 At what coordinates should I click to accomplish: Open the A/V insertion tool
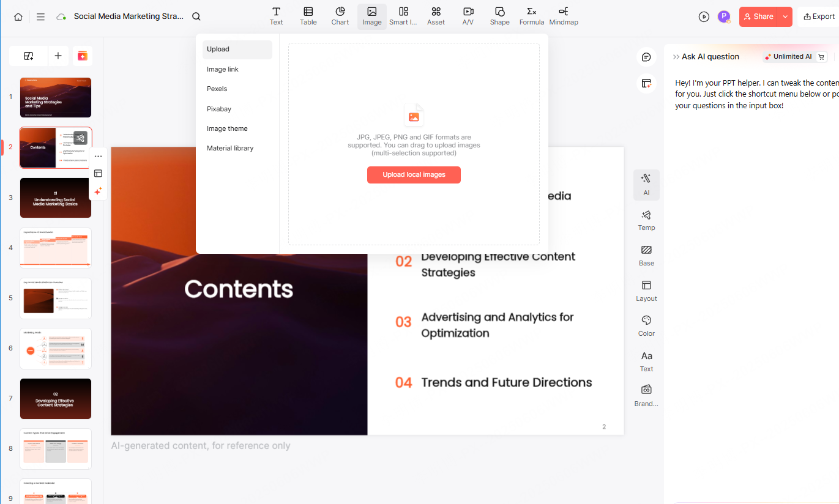coord(468,17)
